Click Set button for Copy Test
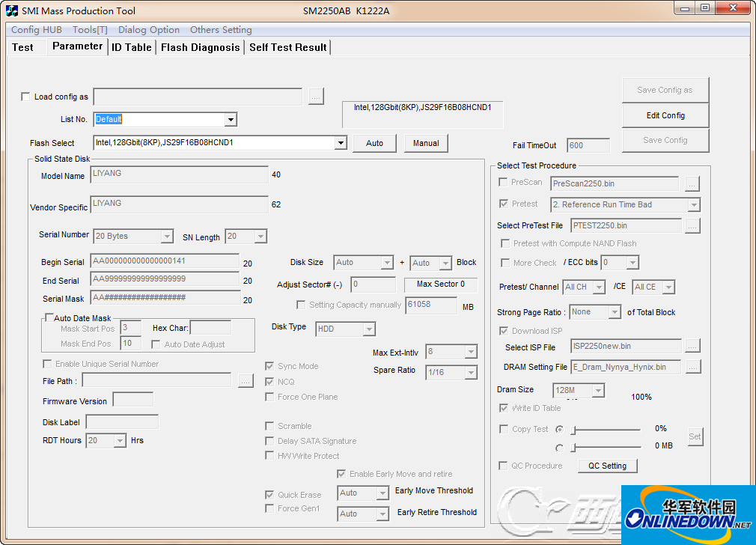This screenshot has height=545, width=756. coord(695,436)
